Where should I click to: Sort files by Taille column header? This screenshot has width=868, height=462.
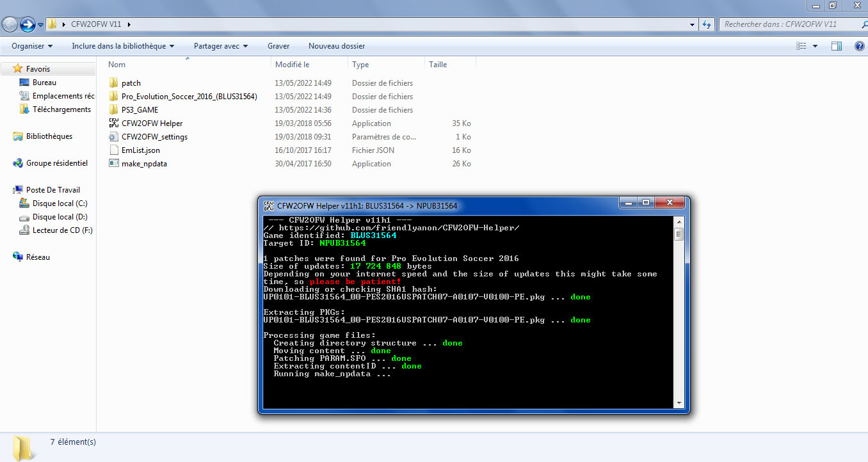click(x=438, y=65)
